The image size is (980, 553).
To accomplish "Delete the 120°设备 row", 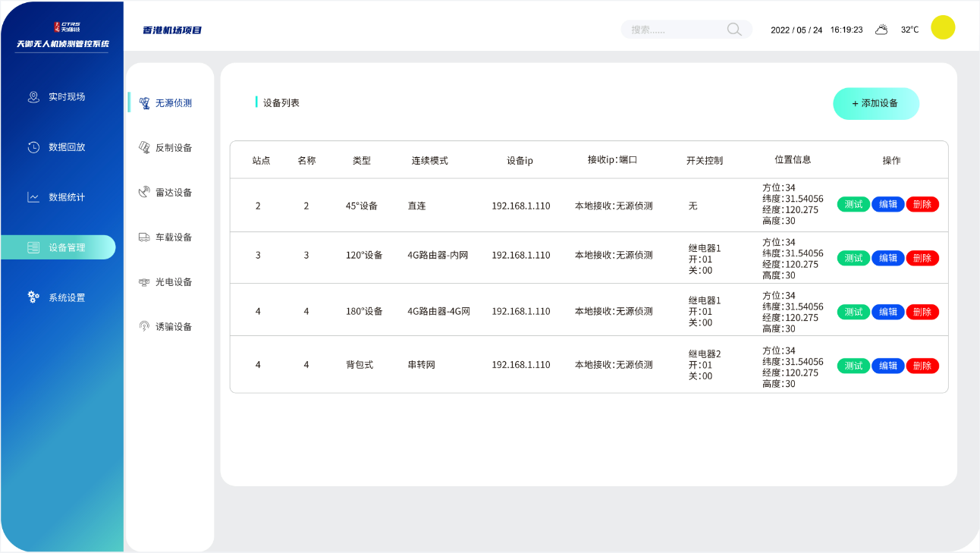I will [922, 258].
